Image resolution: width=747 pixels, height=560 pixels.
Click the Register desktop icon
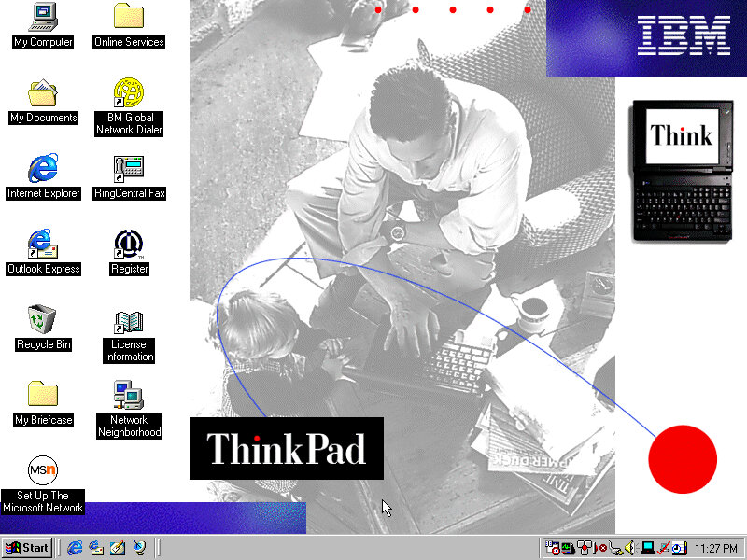(129, 245)
